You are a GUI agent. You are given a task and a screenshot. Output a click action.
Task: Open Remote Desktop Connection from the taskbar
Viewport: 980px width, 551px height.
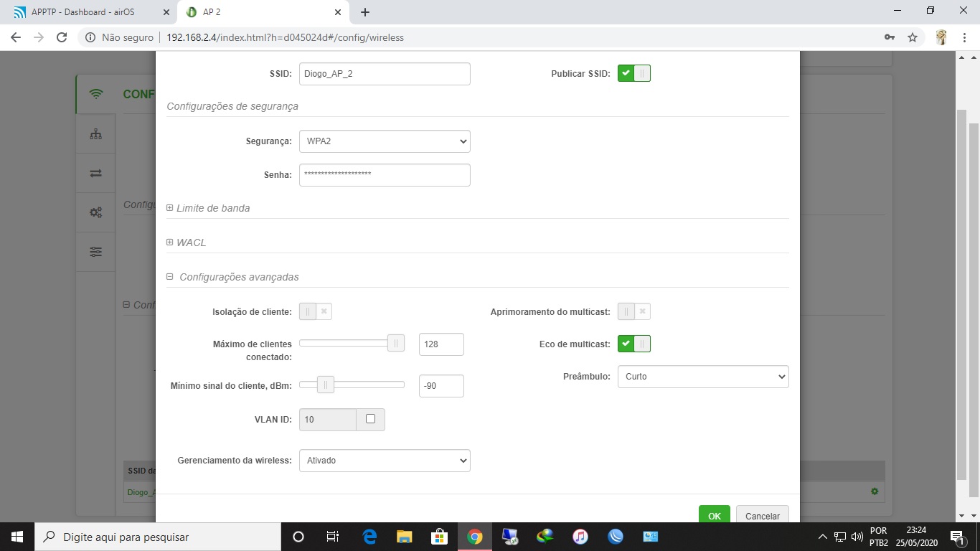pyautogui.click(x=510, y=537)
